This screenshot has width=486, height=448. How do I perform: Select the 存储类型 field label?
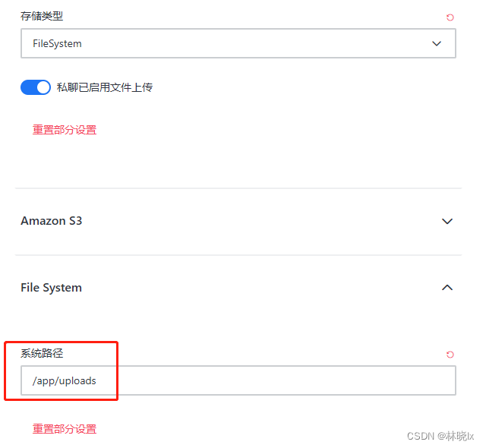coord(43,16)
